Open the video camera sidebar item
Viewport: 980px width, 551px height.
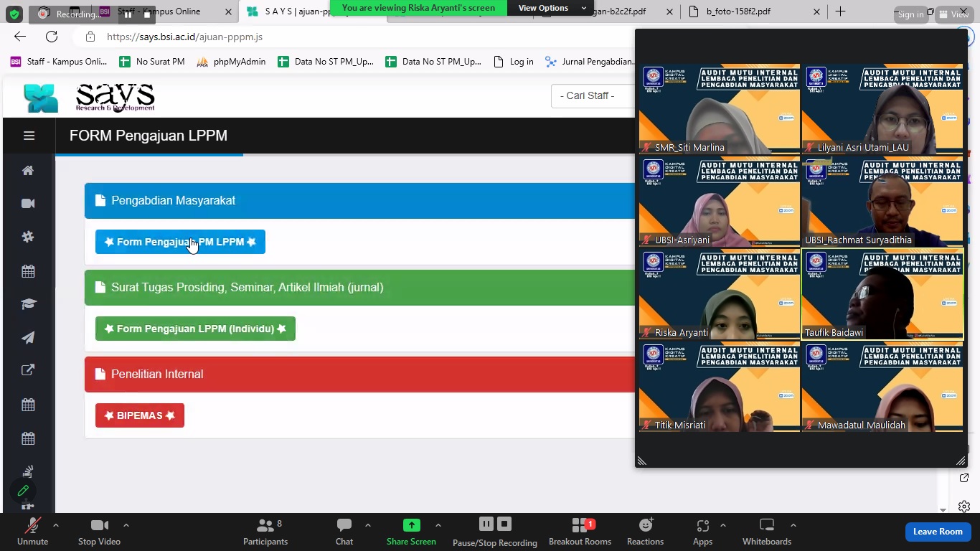28,204
